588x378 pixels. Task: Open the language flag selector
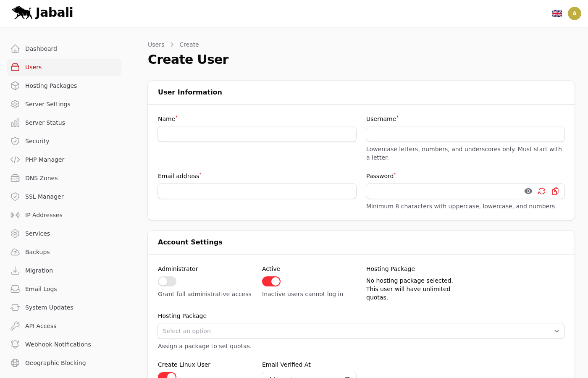click(x=557, y=13)
